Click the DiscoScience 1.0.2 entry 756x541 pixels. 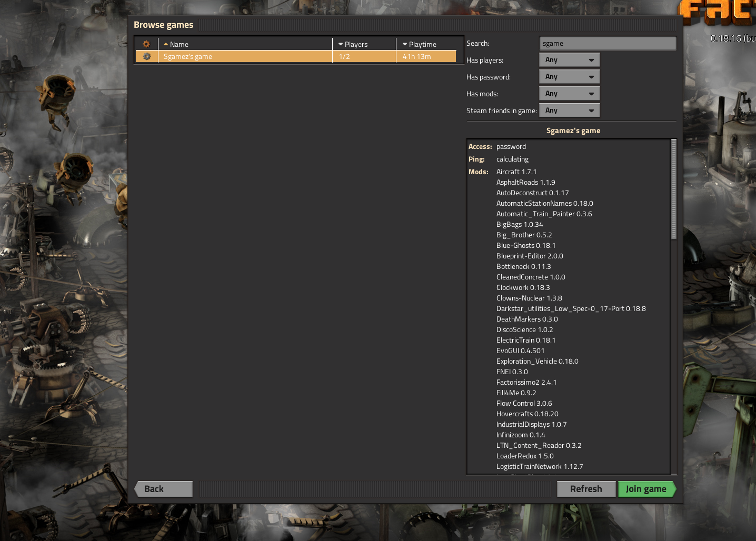point(524,329)
